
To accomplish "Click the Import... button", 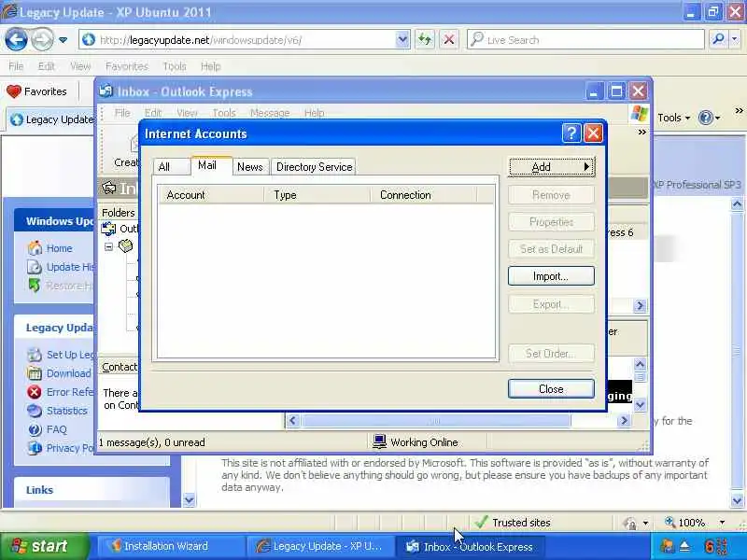I will [x=551, y=276].
